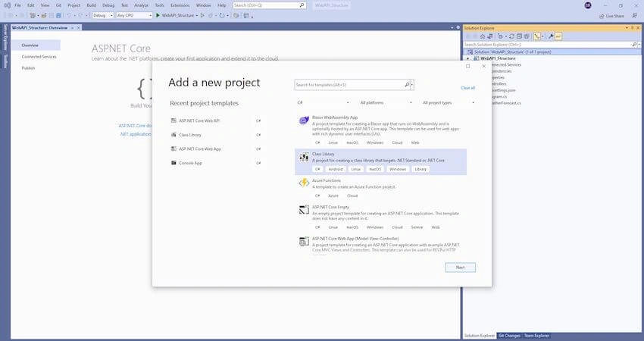Open the Build menu
The height and width of the screenshot is (341, 644).
91,5
